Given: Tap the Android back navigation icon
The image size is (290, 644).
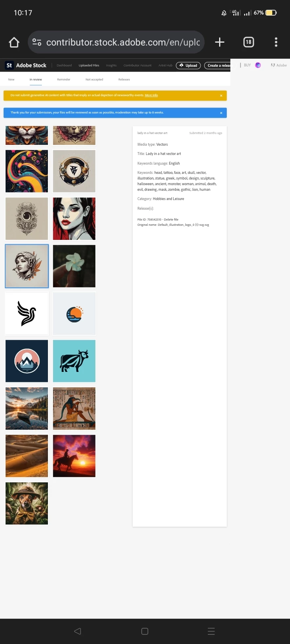Looking at the screenshot, I should (x=78, y=631).
